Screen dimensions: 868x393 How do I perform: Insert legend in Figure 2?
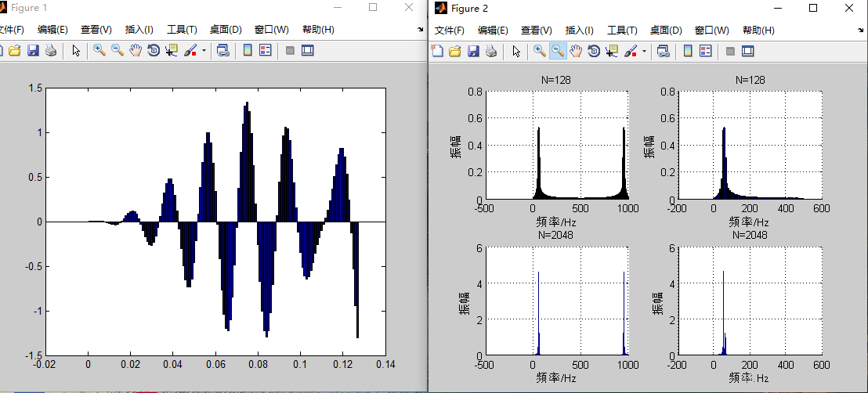point(705,52)
